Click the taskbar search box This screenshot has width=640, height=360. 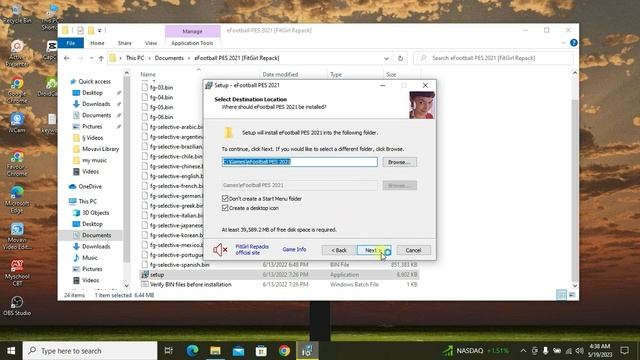[x=90, y=351]
